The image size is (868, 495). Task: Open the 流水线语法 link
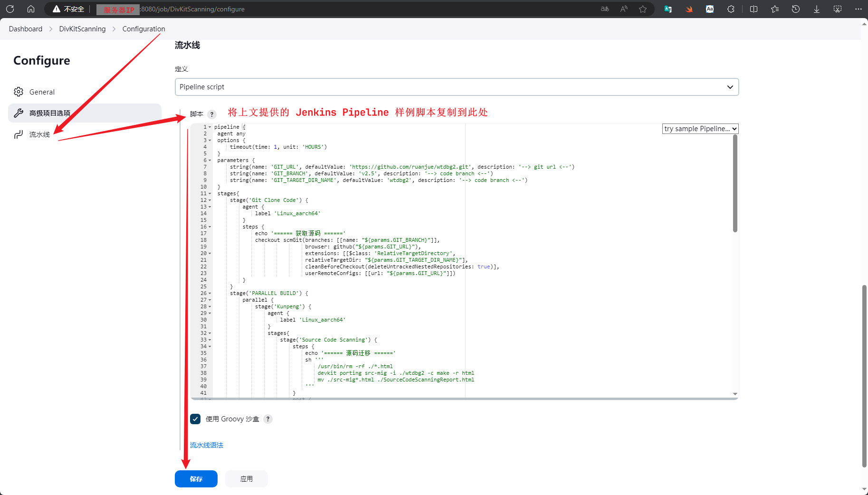tap(207, 445)
